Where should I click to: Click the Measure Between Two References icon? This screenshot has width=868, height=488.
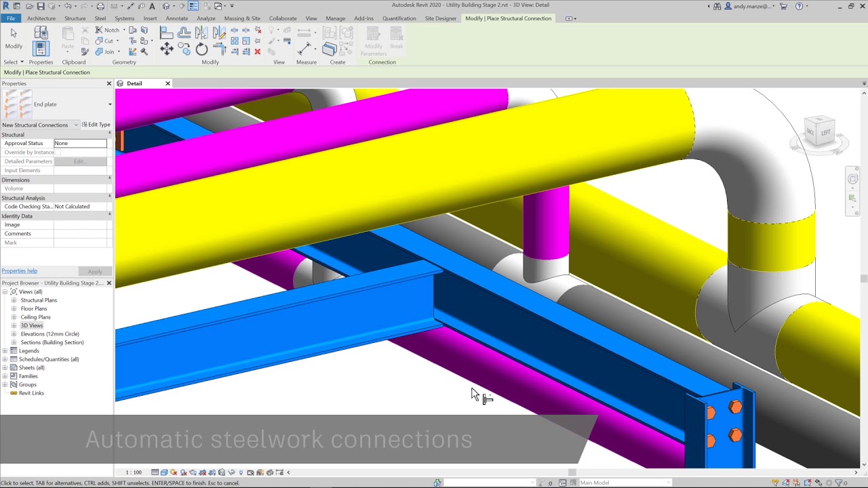point(304,32)
